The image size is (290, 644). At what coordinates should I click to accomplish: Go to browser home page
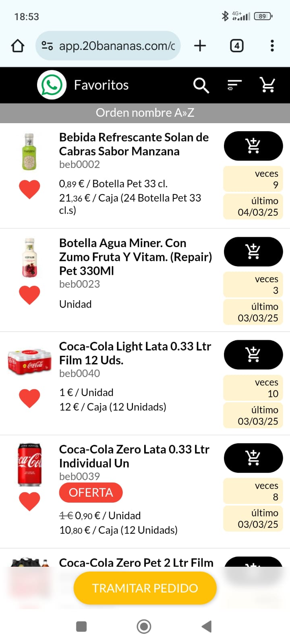[x=18, y=46]
